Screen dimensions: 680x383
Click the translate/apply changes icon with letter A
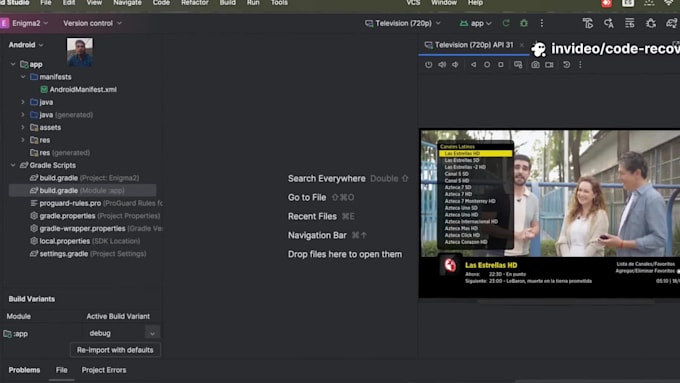click(608, 23)
